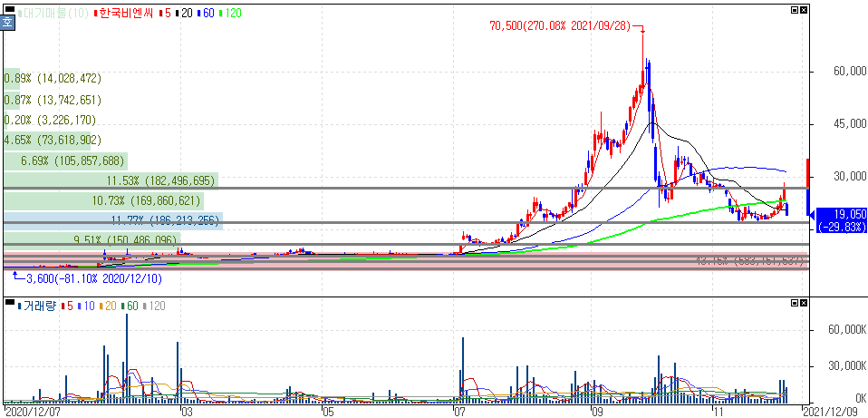Select the 대기매물(10) legend label
The image size is (868, 418).
tap(53, 13)
